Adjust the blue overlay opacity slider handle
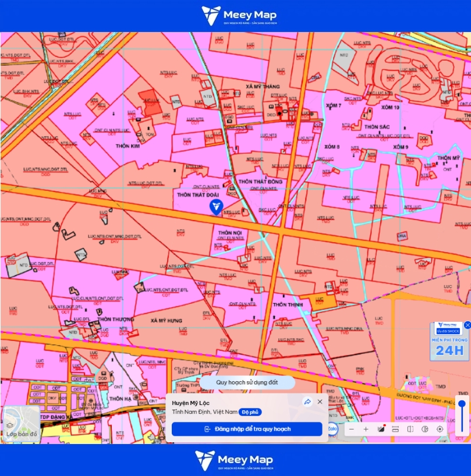Image resolution: width=471 pixels, height=476 pixels. 462,404
